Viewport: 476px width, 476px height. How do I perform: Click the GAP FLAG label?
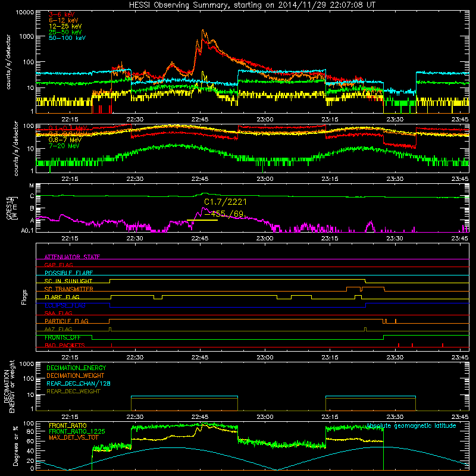[58, 265]
